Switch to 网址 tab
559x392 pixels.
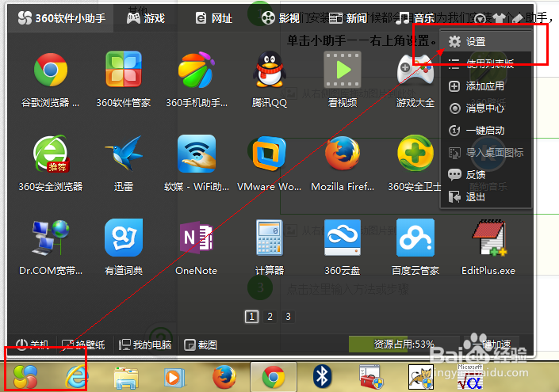tap(214, 17)
